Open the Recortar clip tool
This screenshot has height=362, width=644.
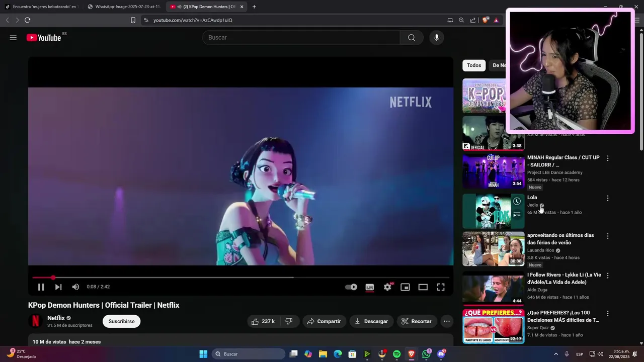pyautogui.click(x=417, y=321)
